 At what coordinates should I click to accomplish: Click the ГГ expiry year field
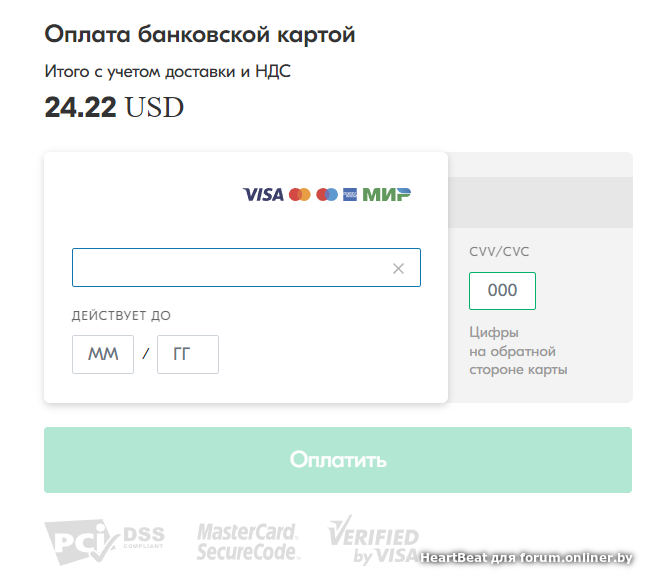pyautogui.click(x=188, y=355)
